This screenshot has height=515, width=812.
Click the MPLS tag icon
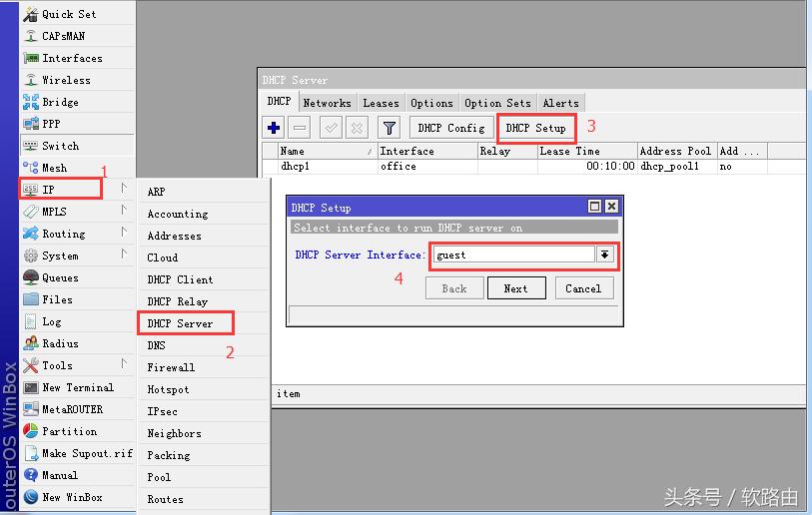[x=31, y=212]
